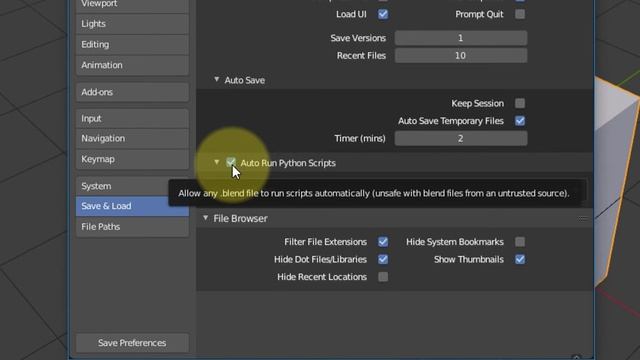Click the Recent Files number field

(x=461, y=56)
